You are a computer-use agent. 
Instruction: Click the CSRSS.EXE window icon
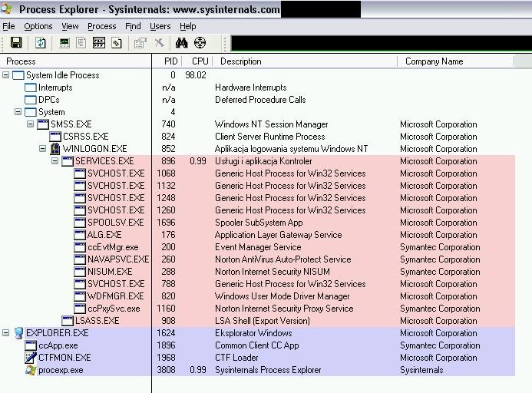55,137
